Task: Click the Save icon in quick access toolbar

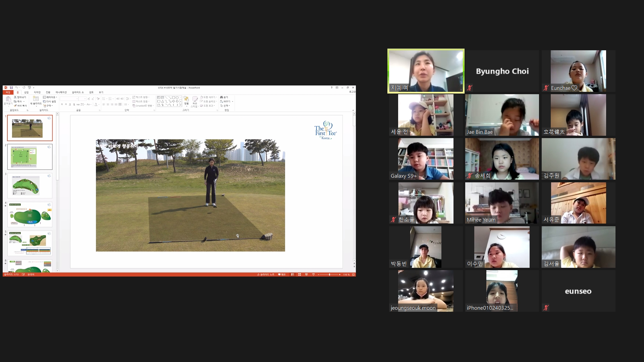Action: [x=11, y=87]
